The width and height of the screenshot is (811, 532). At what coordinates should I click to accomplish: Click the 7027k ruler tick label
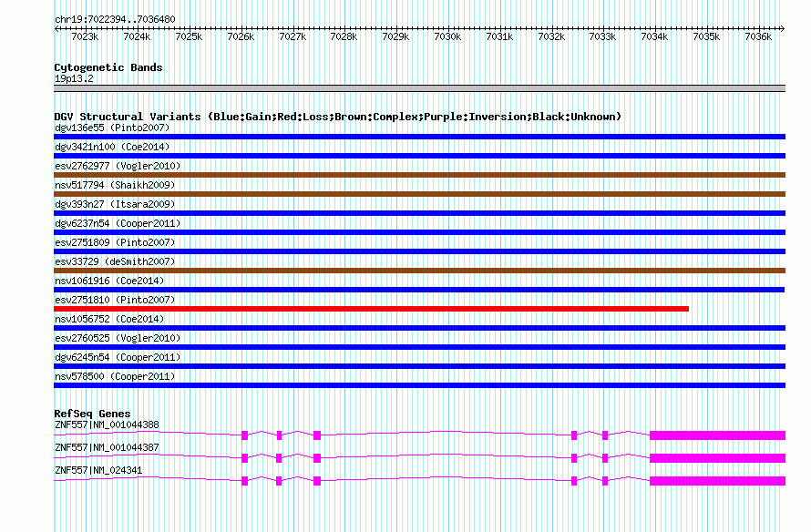click(x=293, y=36)
